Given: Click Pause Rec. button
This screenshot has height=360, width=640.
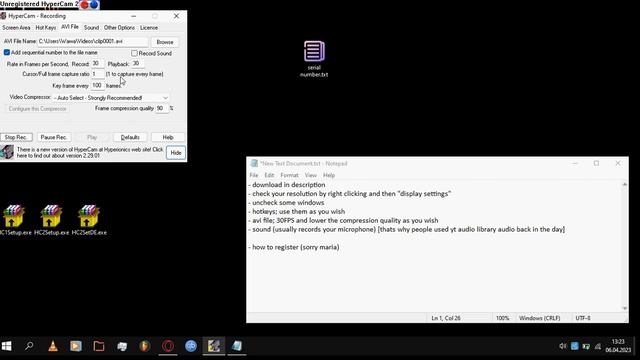Looking at the screenshot, I should 53,137.
